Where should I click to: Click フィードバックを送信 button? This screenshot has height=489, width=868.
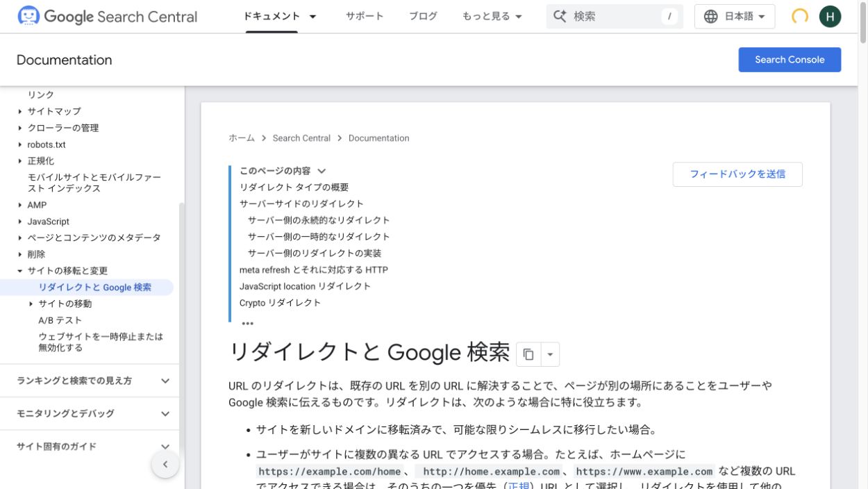737,174
